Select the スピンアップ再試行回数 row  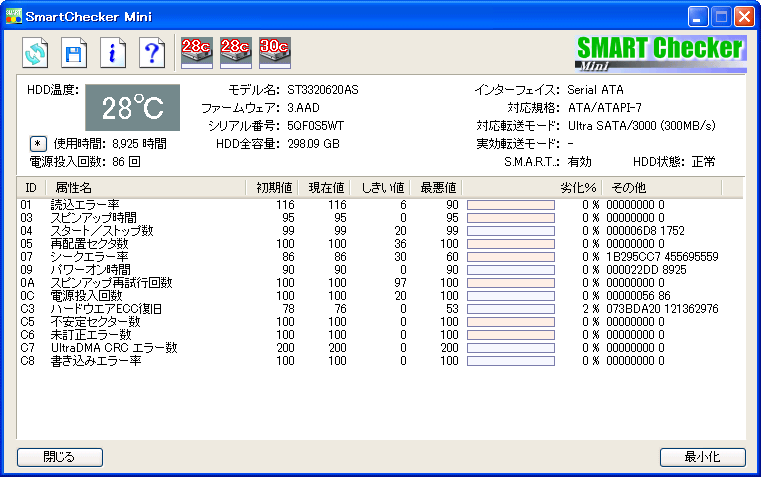click(380, 283)
